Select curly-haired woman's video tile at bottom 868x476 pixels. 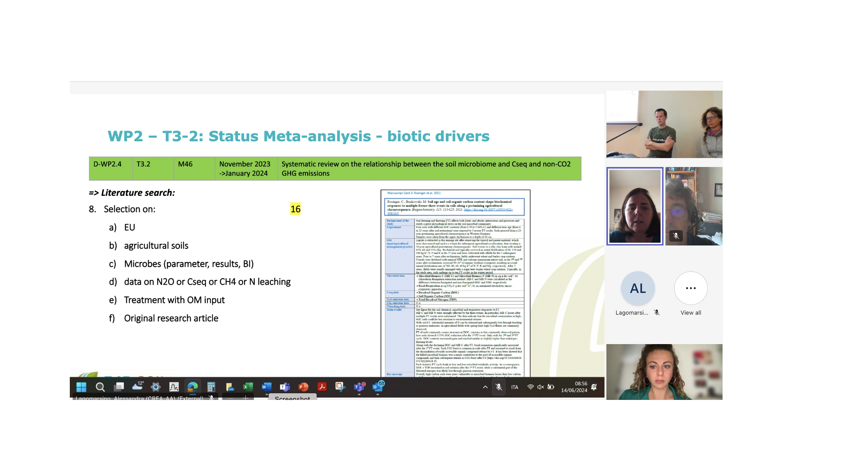click(664, 372)
